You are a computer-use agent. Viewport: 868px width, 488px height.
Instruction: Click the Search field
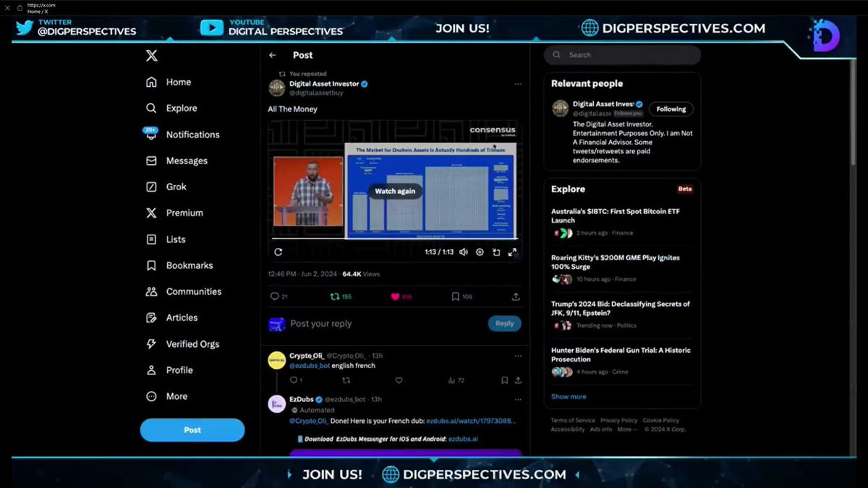(x=622, y=55)
